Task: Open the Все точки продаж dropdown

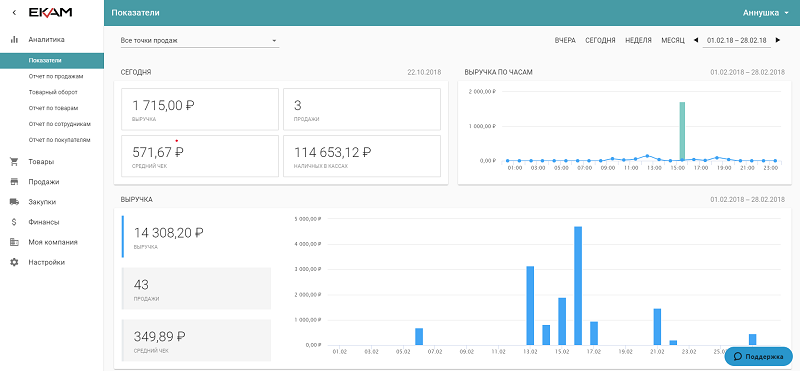Action: tap(199, 40)
